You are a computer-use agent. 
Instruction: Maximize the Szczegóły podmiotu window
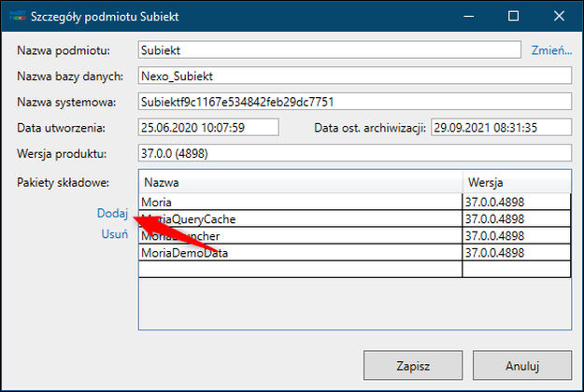513,16
